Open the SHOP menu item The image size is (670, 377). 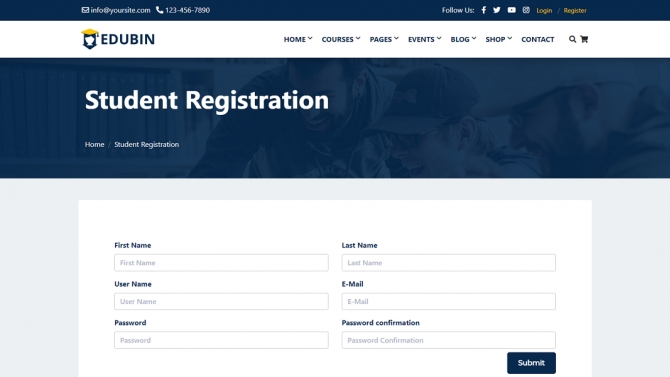point(495,39)
